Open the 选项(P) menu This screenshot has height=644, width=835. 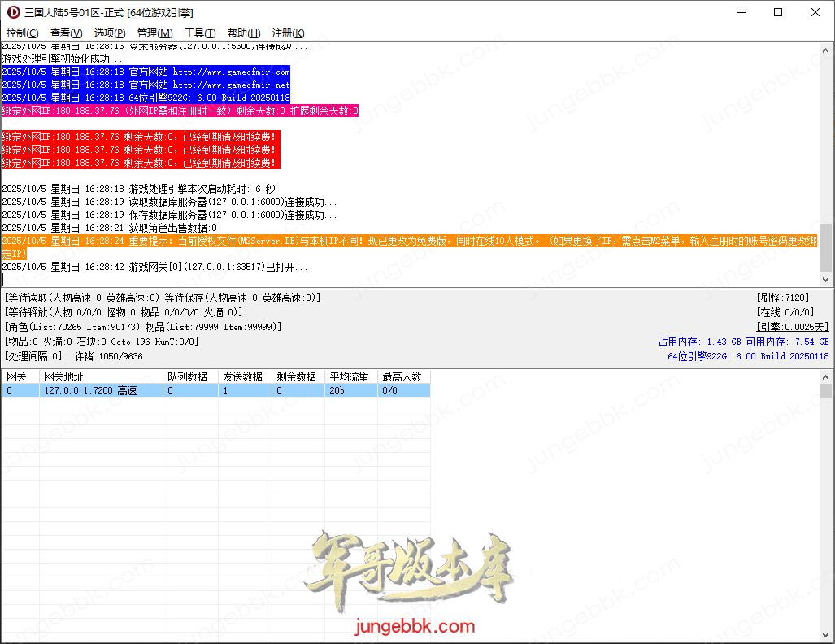[110, 33]
